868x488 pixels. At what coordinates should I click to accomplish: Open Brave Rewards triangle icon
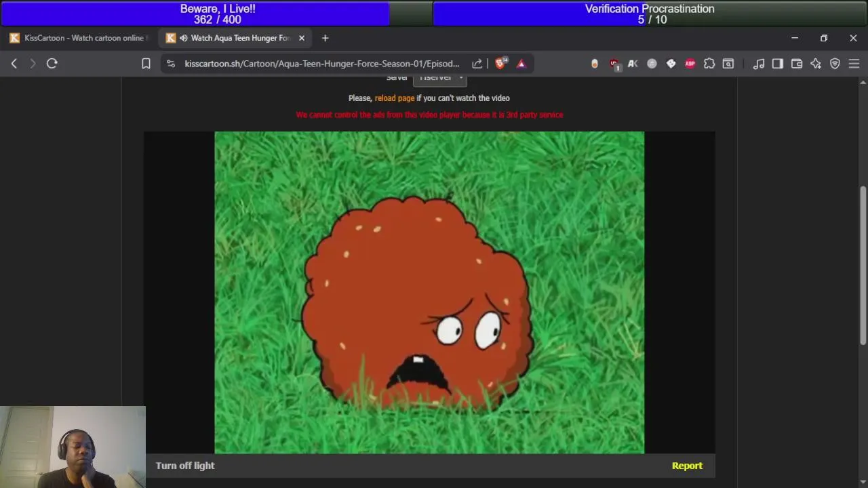(x=521, y=64)
